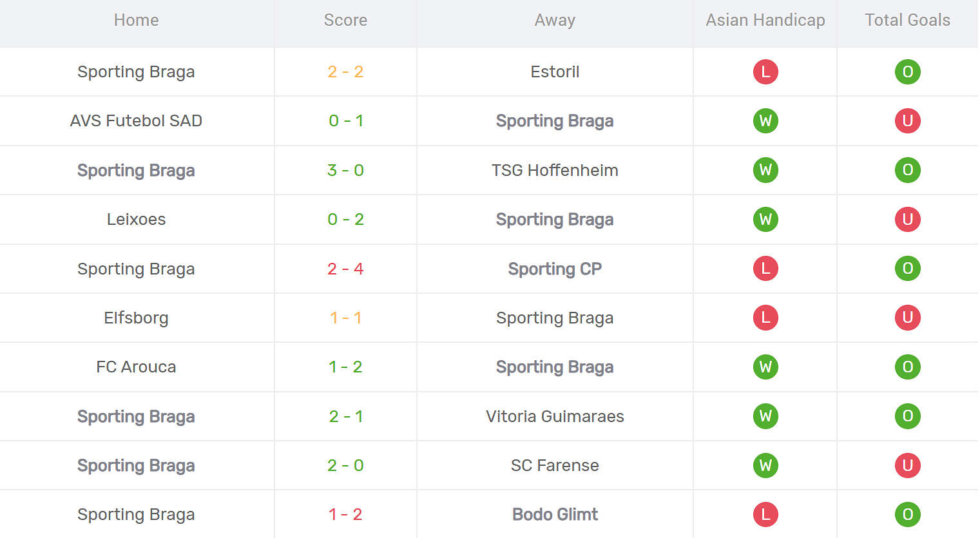980x538 pixels.
Task: Open the Estoril team page
Action: (x=555, y=72)
